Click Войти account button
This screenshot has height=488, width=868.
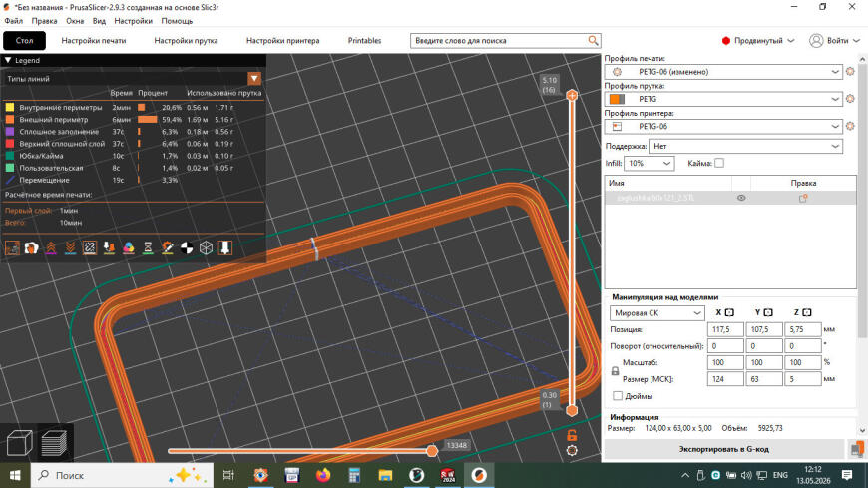(x=834, y=41)
